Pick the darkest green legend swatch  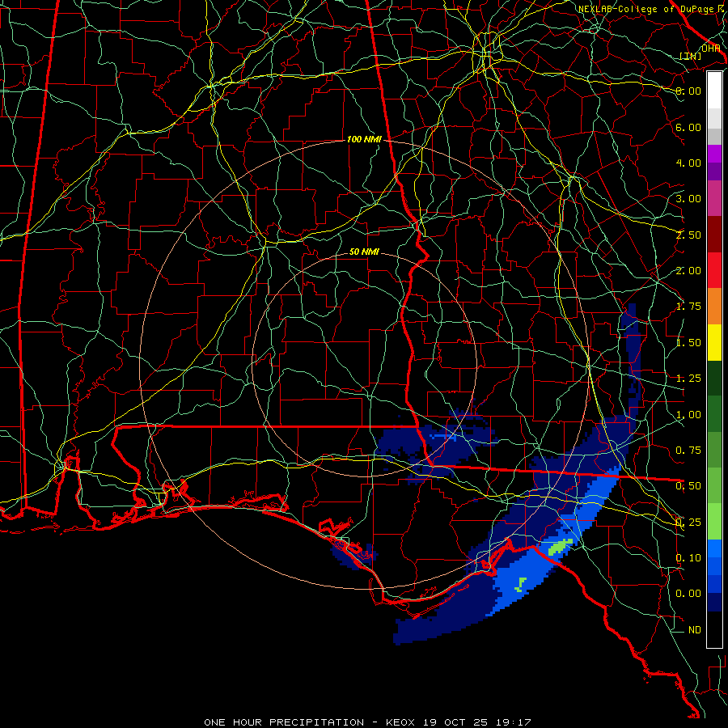pos(714,378)
